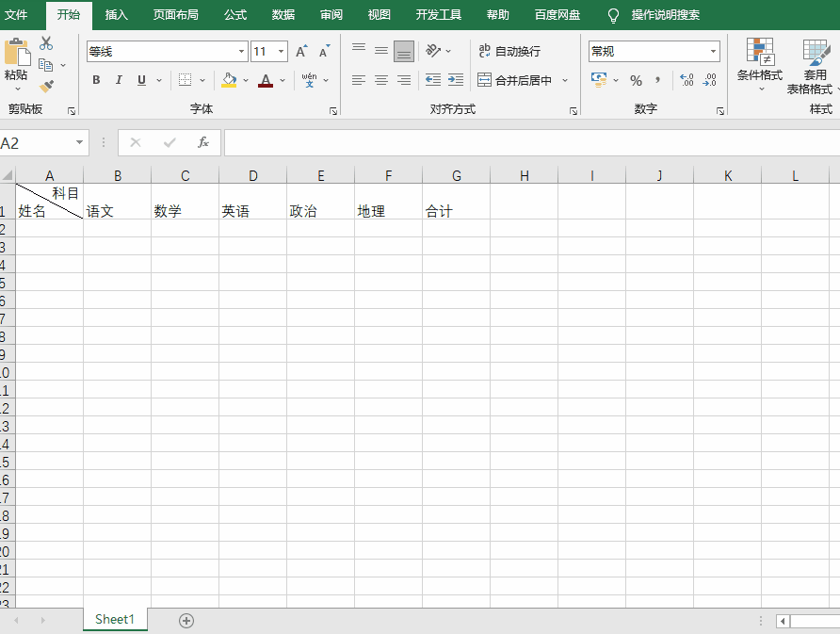Select all cells corner triangle

(x=8, y=174)
